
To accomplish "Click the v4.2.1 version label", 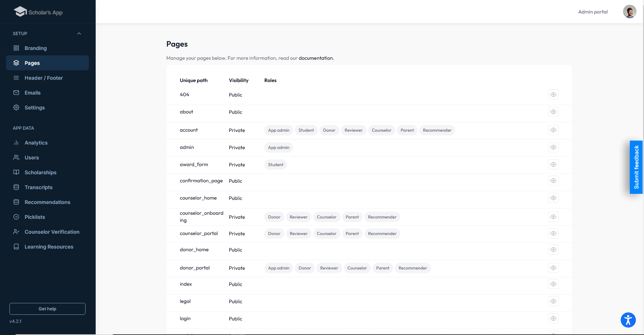I will 15,321.
